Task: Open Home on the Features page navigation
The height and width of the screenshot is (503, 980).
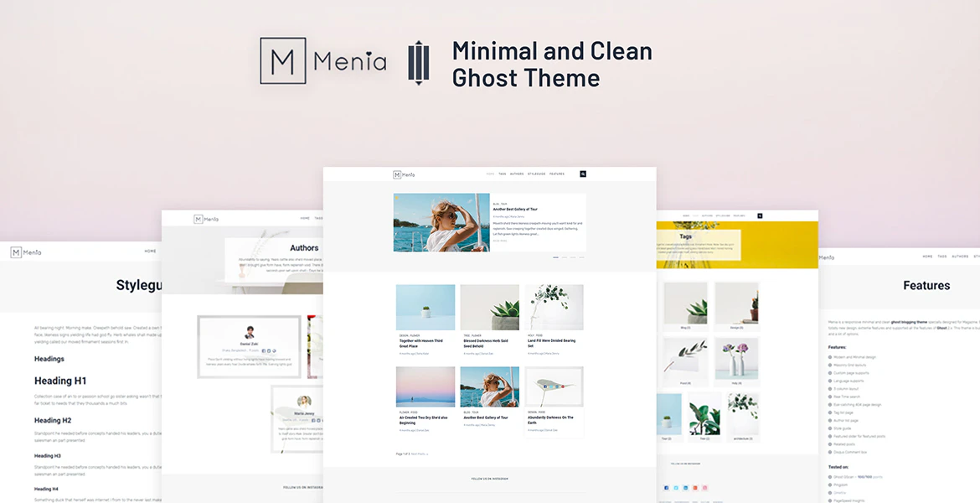Action: pos(927,257)
